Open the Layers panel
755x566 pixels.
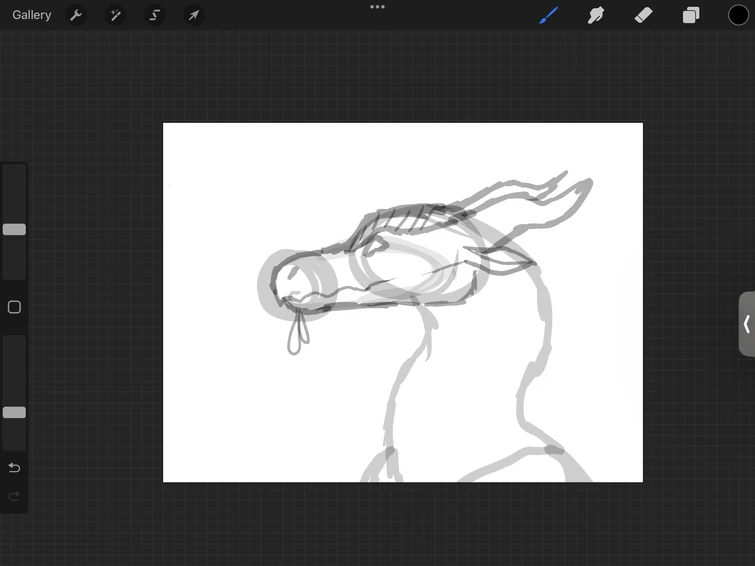691,15
